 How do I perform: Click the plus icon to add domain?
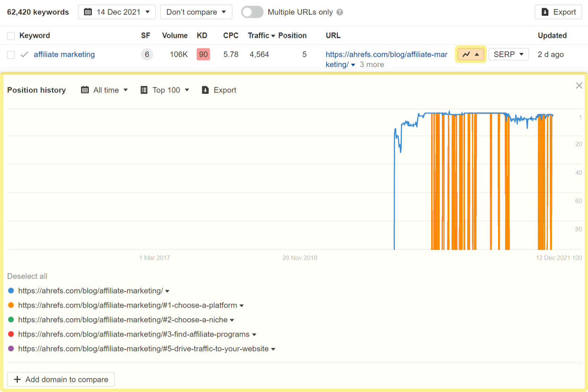[x=17, y=379]
